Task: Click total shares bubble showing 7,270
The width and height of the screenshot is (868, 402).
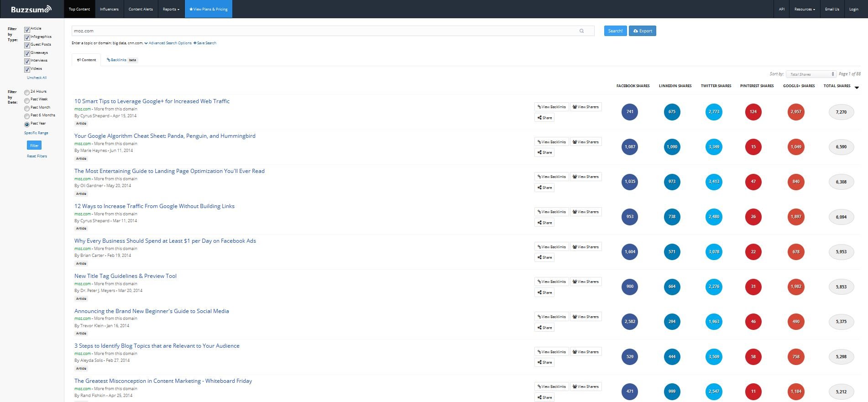Action: point(841,112)
